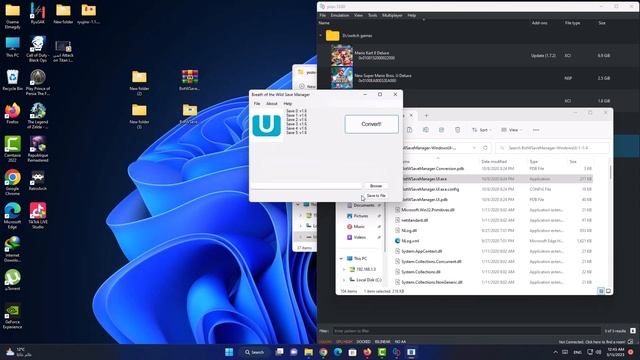Click the Convert! button

(371, 124)
